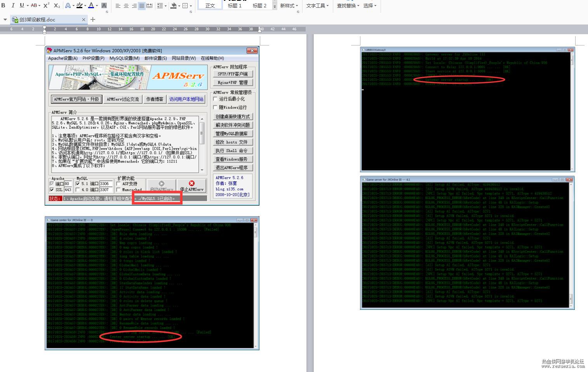Toggle the MySQL 4.0 checkbox
This screenshot has width=588, height=372.
pyautogui.click(x=78, y=190)
